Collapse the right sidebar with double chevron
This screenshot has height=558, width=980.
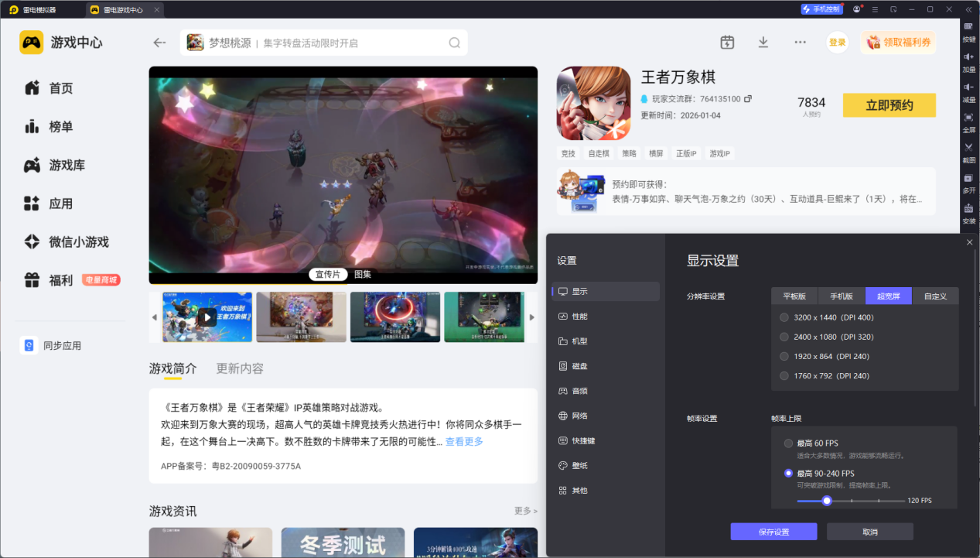968,9
